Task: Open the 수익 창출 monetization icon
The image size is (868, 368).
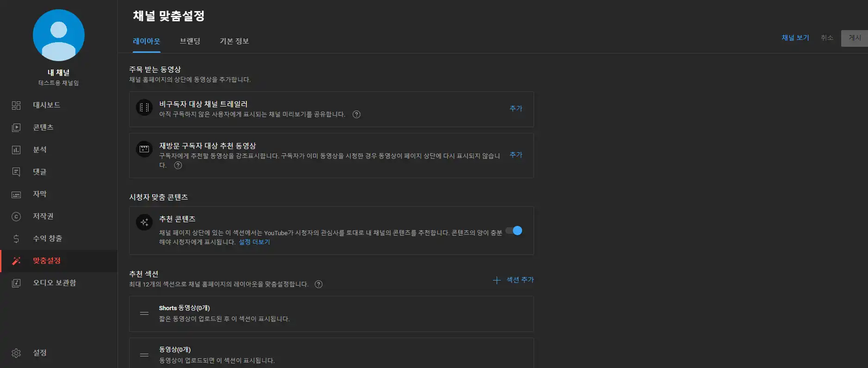Action: pyautogui.click(x=16, y=238)
